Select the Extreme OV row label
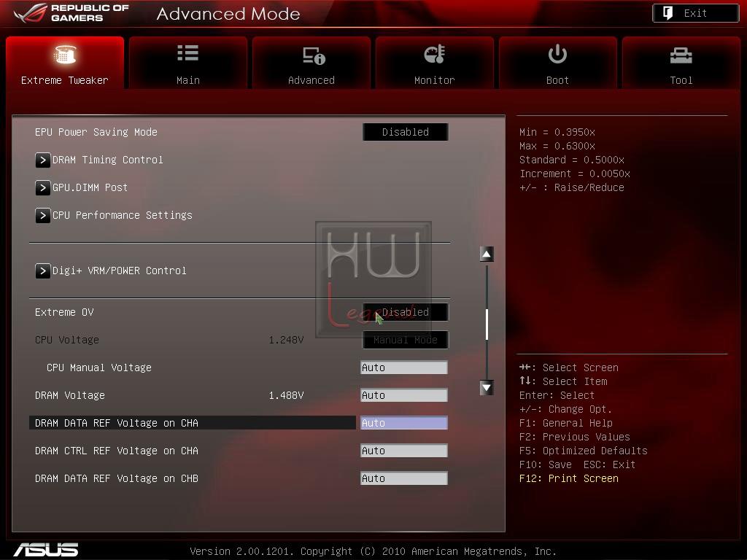 point(64,312)
